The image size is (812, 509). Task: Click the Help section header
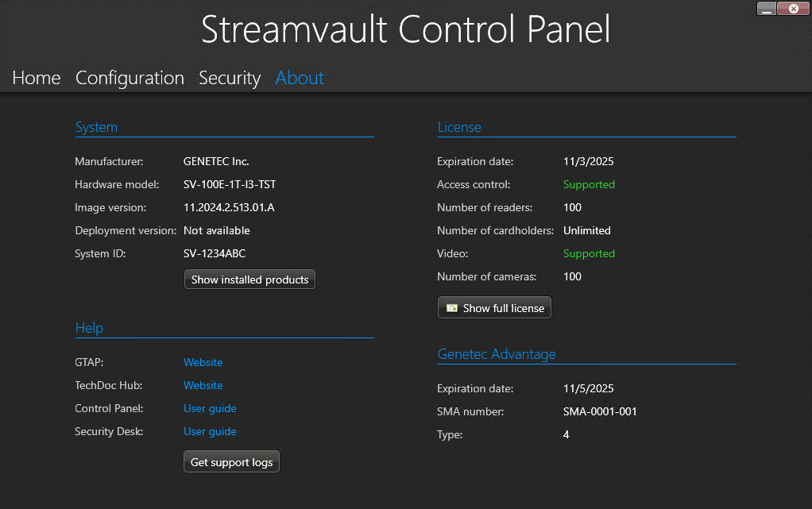(x=89, y=328)
